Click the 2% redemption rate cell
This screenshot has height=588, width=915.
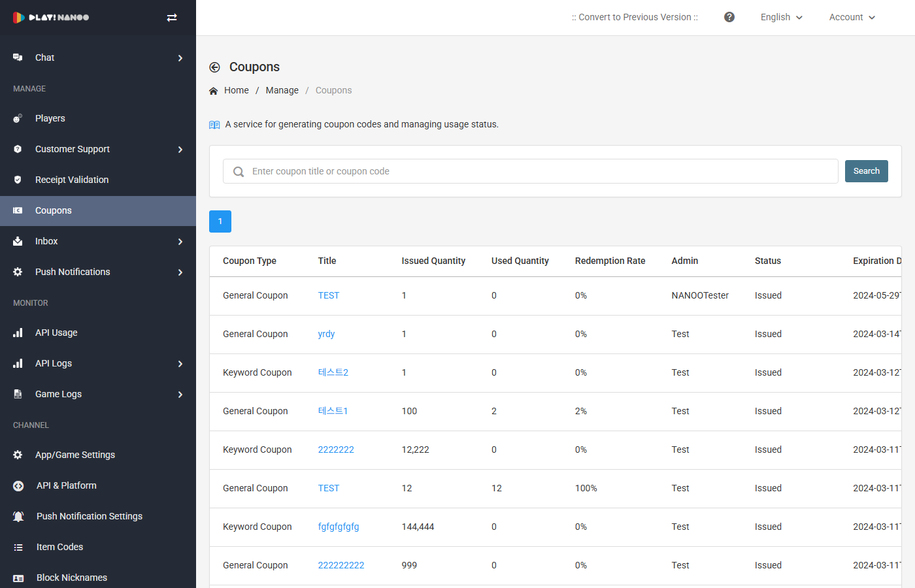(581, 411)
